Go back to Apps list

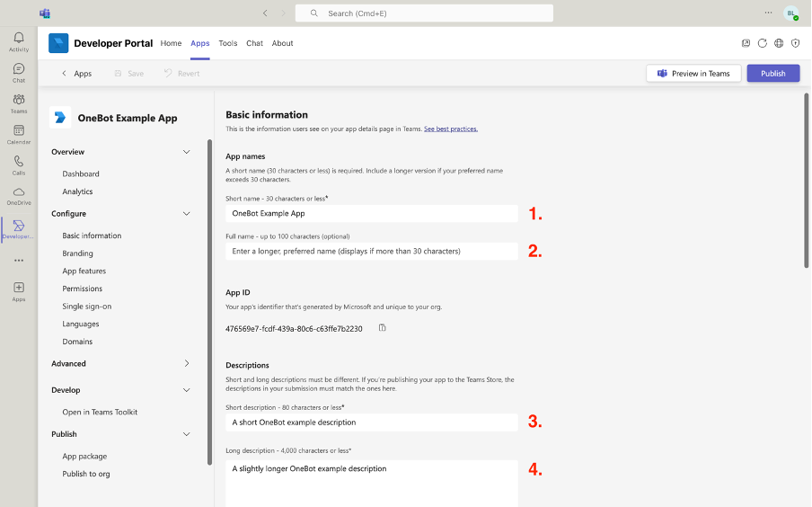pos(76,74)
